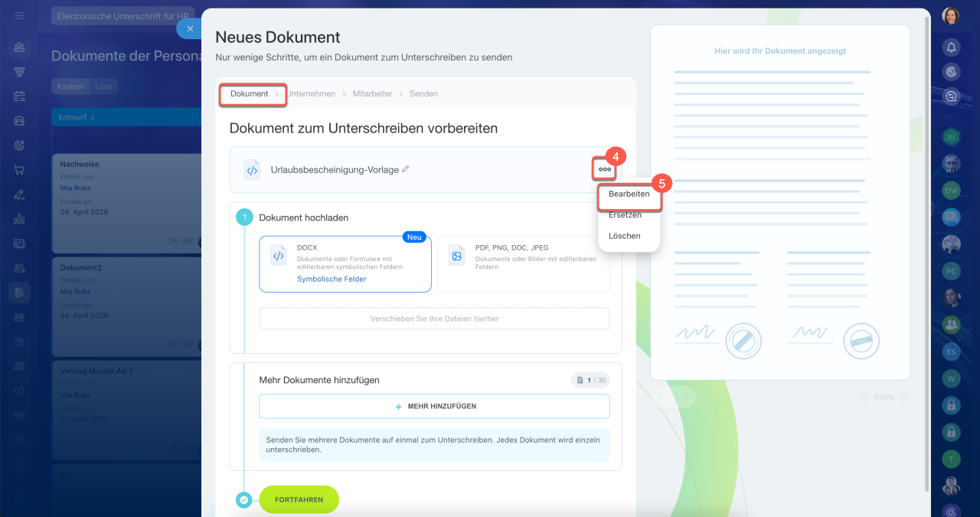Select the DOCX upload option card
Viewport: 980px width, 517px height.
coord(345,264)
